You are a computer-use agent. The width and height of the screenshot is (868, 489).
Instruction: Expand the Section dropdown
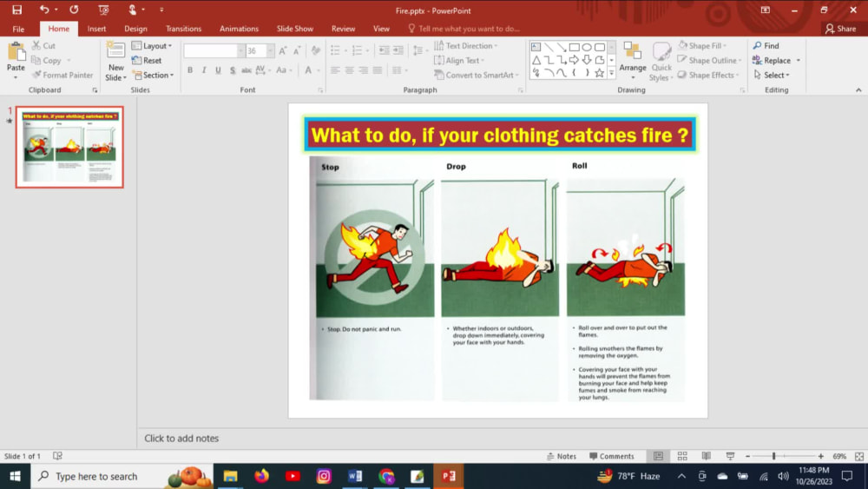tap(153, 75)
